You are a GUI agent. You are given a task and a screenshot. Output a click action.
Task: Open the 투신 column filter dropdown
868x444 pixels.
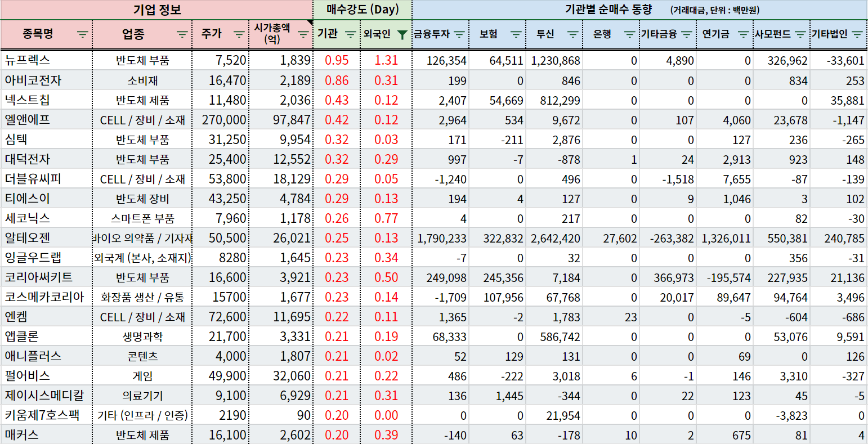(573, 34)
